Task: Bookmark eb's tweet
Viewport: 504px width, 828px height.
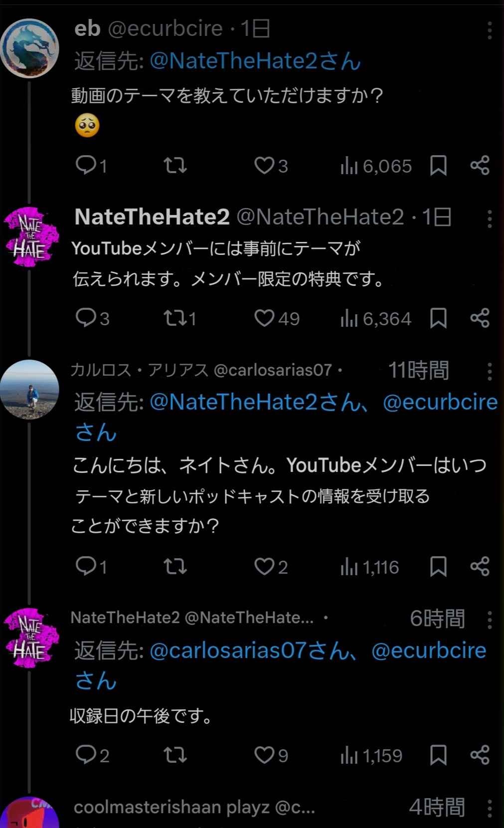Action: coord(438,166)
